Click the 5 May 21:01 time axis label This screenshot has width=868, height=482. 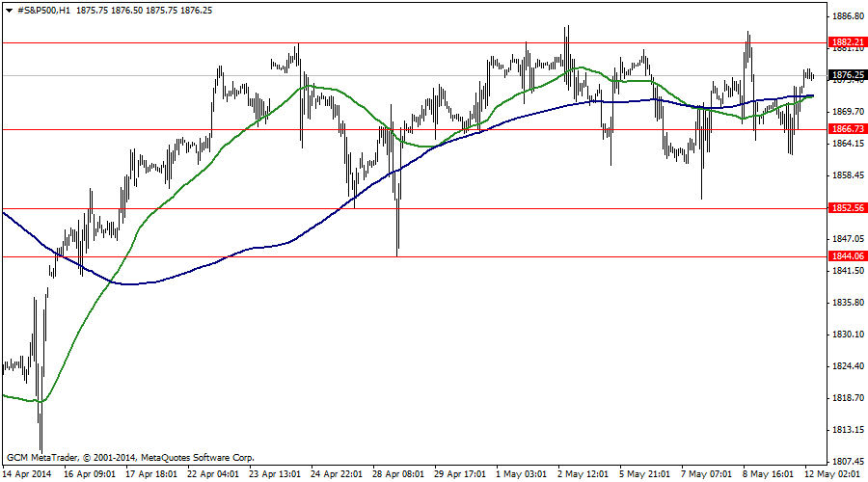click(645, 474)
